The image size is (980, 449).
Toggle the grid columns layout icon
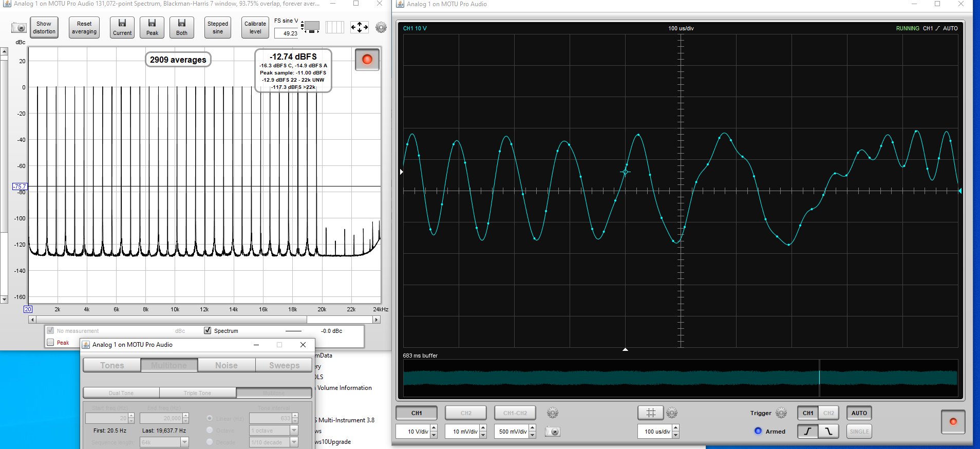pyautogui.click(x=335, y=27)
